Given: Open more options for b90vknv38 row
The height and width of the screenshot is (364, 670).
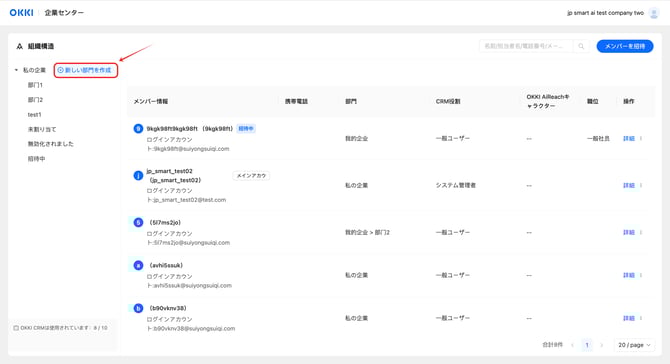Looking at the screenshot, I should 641,318.
